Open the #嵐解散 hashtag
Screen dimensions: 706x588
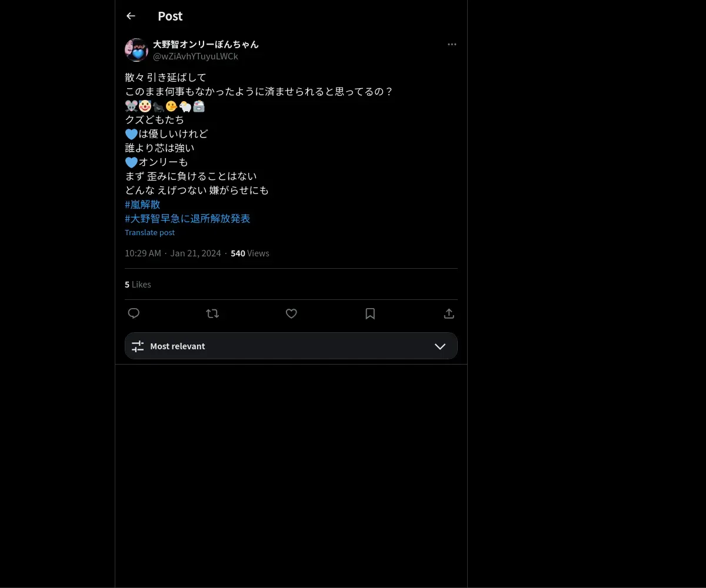pyautogui.click(x=142, y=204)
